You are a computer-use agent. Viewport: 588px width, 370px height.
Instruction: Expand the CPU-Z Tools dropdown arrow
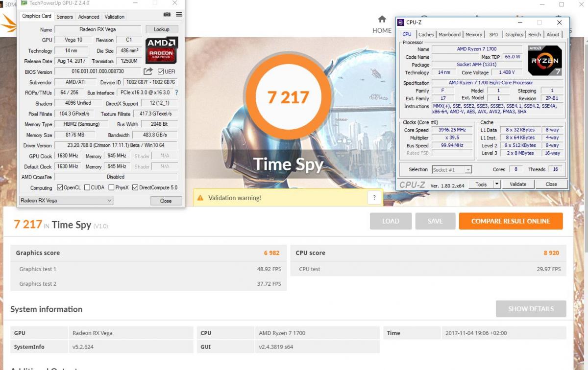tap(497, 184)
